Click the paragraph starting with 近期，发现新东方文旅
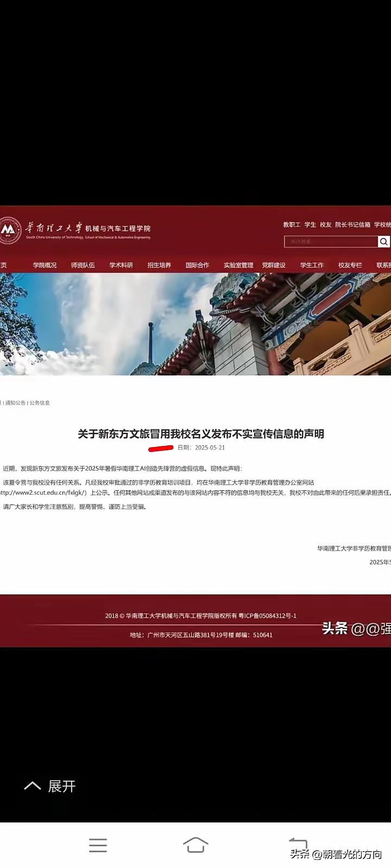 [123, 469]
